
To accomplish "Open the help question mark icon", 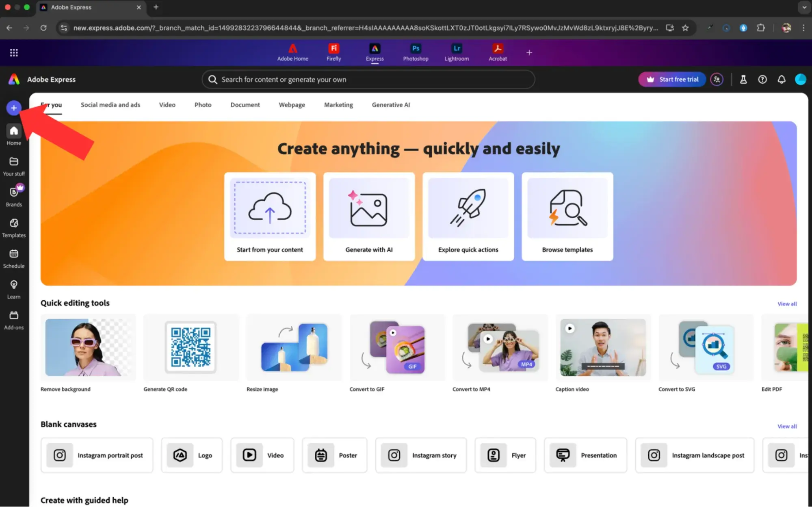I will click(x=762, y=80).
